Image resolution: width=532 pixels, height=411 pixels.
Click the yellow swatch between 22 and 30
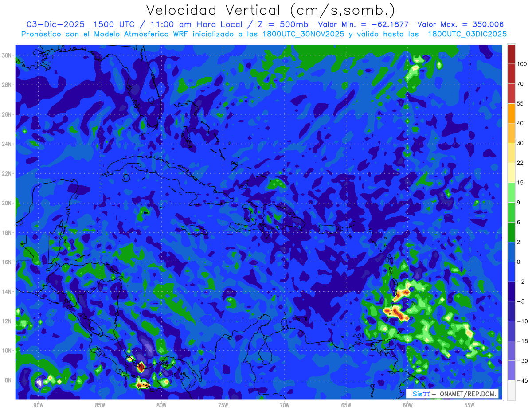pyautogui.click(x=511, y=153)
